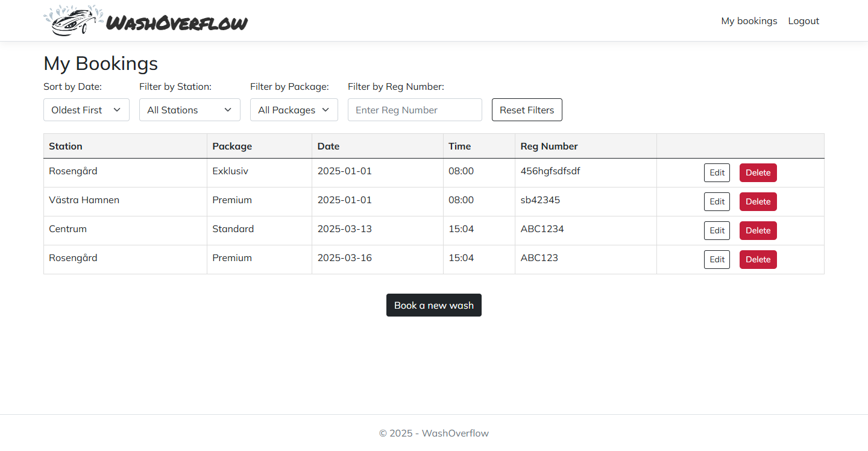Click Book a new wash button

(433, 305)
